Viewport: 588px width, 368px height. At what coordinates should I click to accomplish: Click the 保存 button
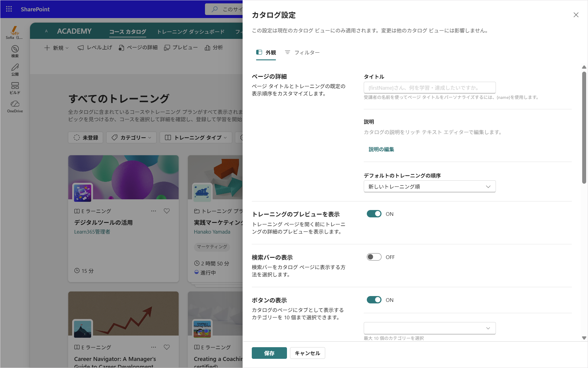pyautogui.click(x=269, y=353)
